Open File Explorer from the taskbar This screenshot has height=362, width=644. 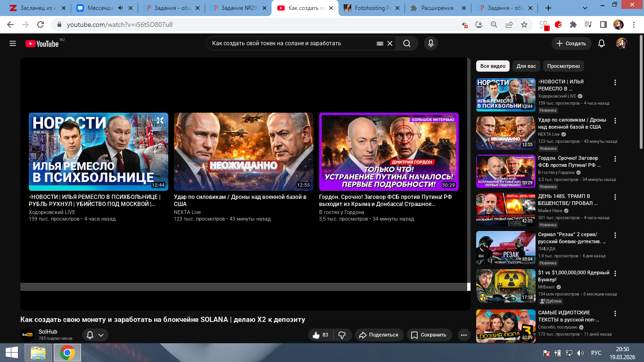pyautogui.click(x=38, y=353)
